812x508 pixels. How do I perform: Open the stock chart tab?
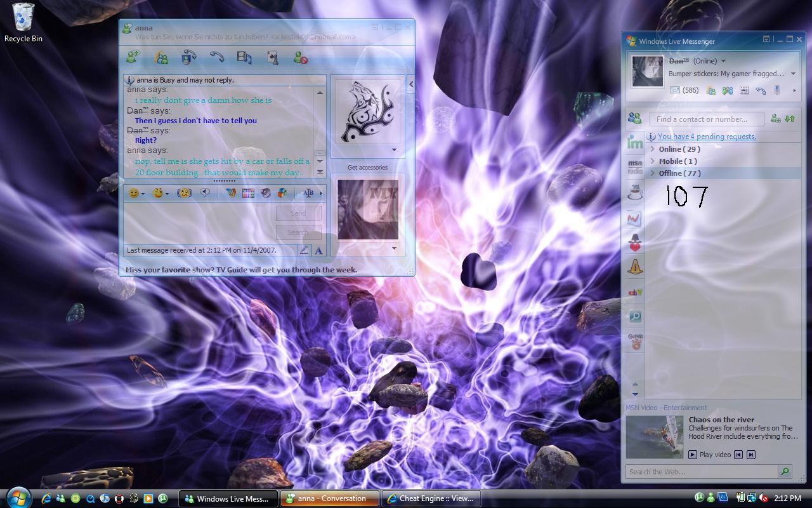pos(634,218)
